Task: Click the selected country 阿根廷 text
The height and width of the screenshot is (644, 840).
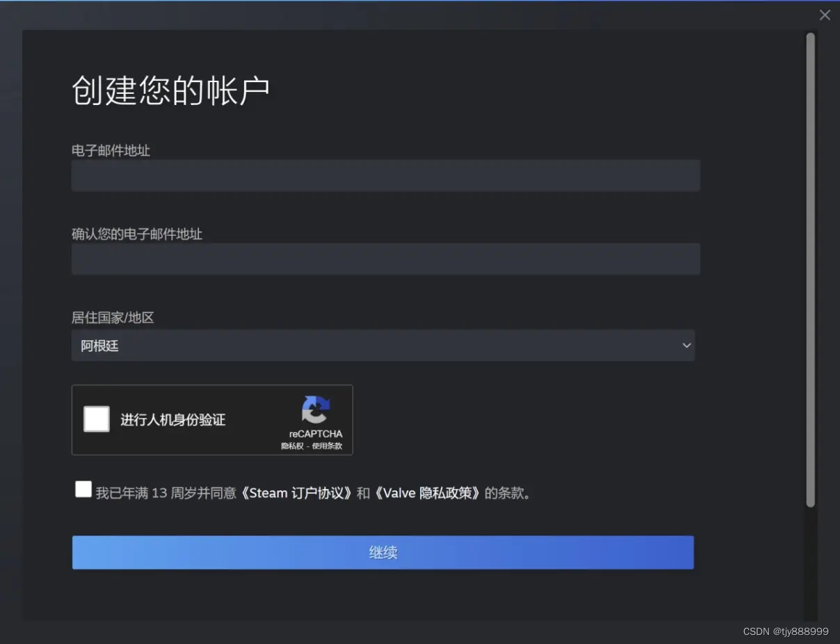Action: tap(99, 346)
